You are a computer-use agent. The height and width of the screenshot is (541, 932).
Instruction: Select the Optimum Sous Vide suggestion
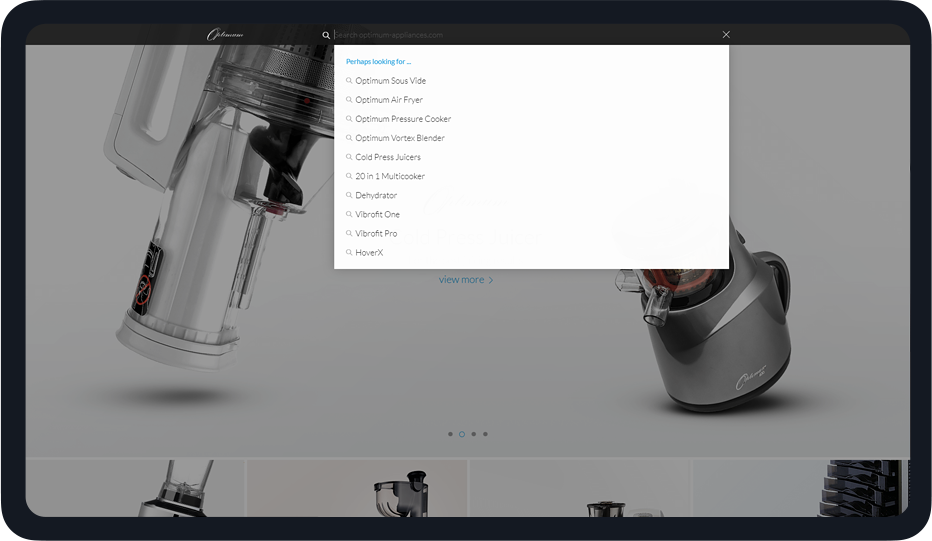point(390,81)
